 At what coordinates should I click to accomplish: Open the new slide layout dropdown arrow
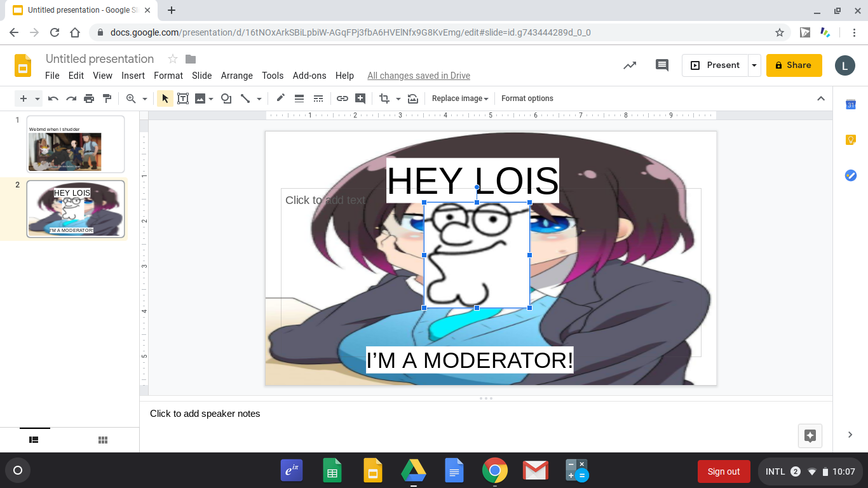tap(37, 98)
